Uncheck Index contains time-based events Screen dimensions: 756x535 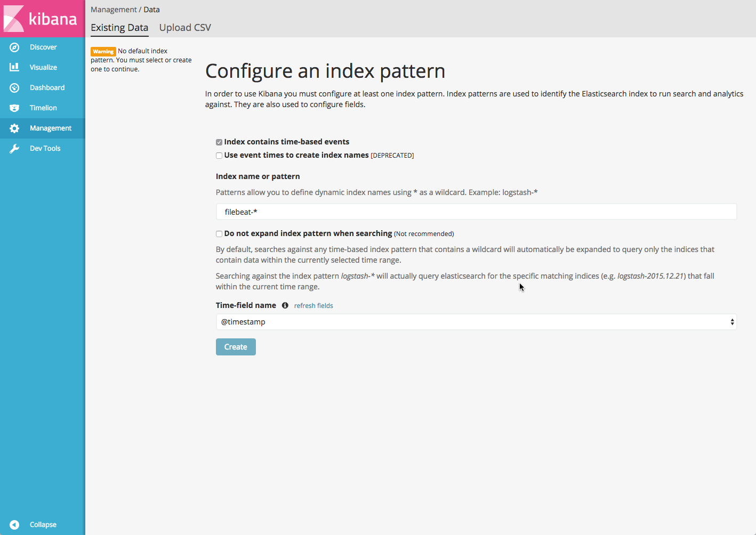(x=219, y=142)
